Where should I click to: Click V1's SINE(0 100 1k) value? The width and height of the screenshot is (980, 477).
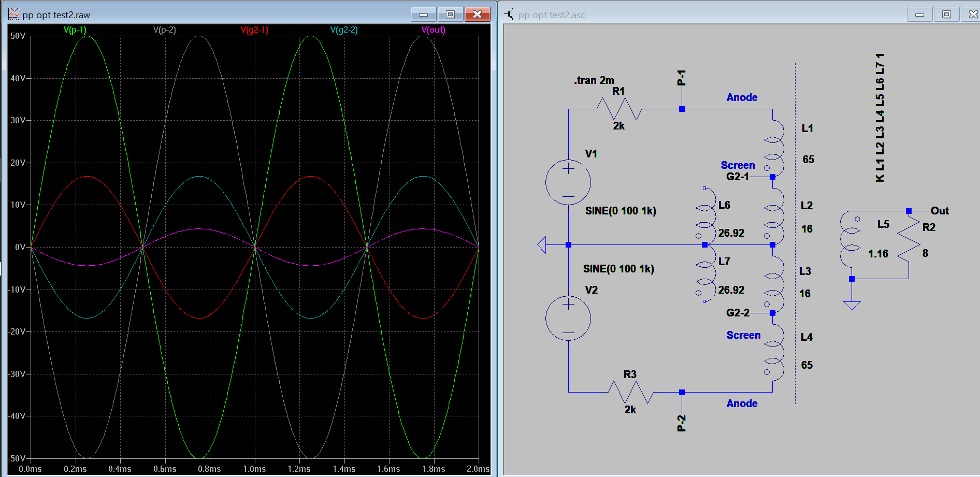[x=621, y=211]
